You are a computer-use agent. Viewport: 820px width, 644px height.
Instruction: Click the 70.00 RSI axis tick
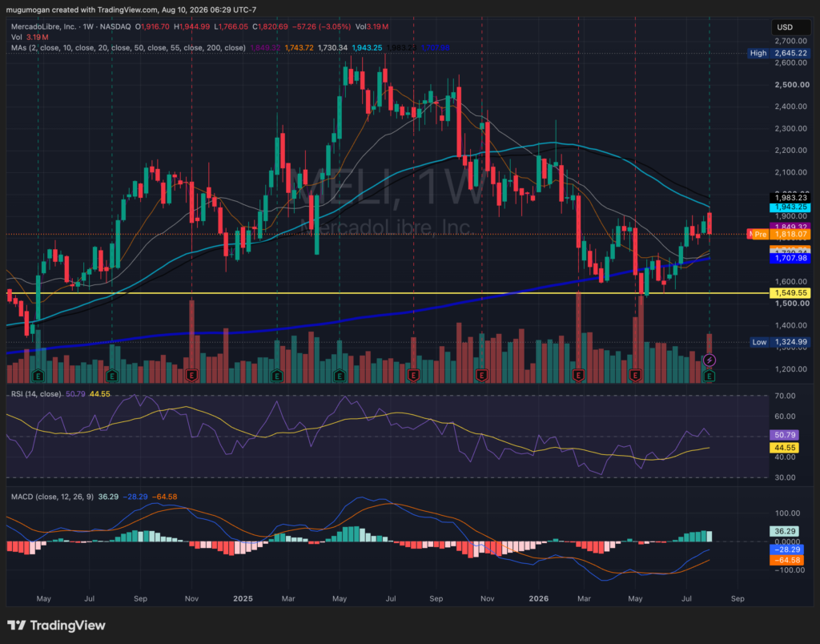click(785, 396)
